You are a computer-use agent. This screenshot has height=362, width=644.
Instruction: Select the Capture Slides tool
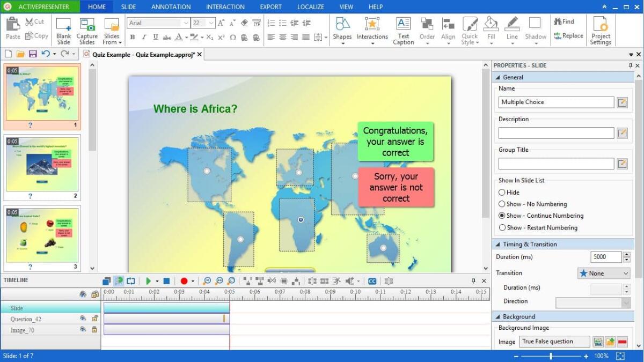(87, 29)
